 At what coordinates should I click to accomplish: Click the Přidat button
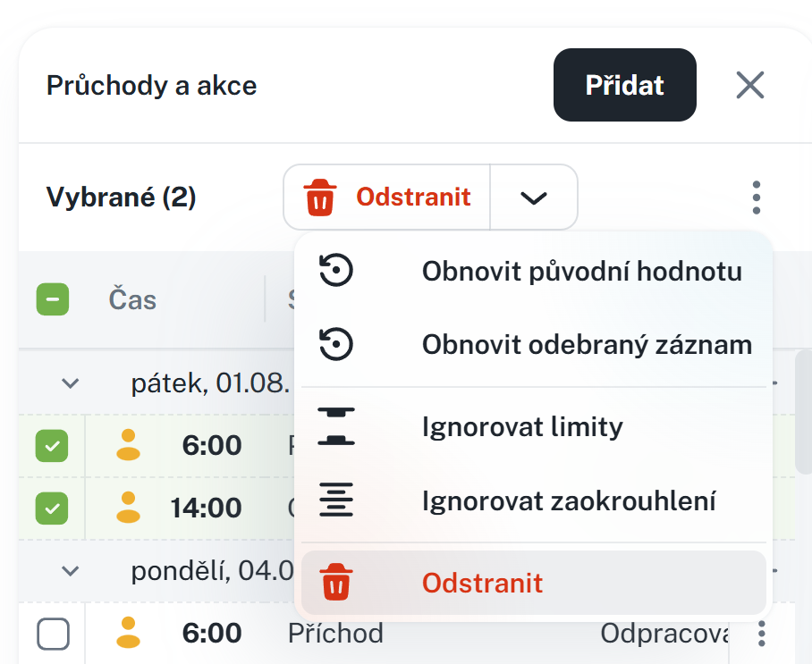[624, 85]
